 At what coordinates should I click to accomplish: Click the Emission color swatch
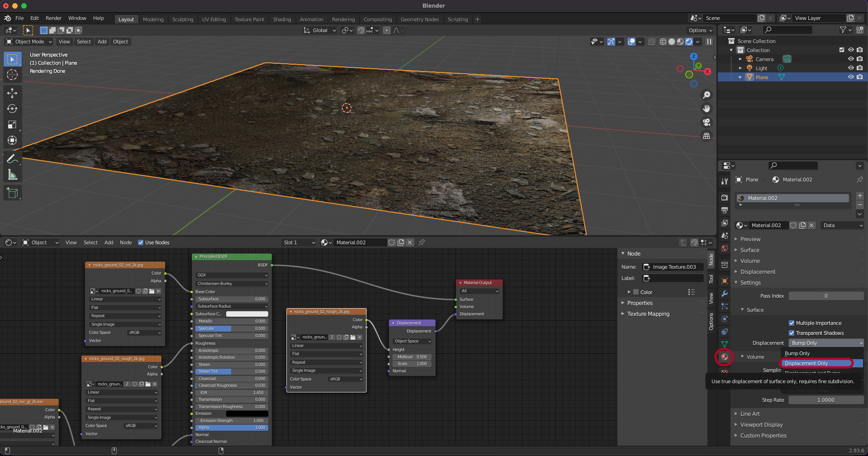click(x=247, y=413)
